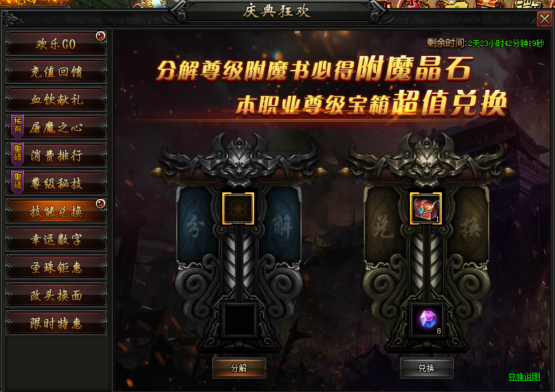Open the 圣珠钜惠 tab

point(56,268)
